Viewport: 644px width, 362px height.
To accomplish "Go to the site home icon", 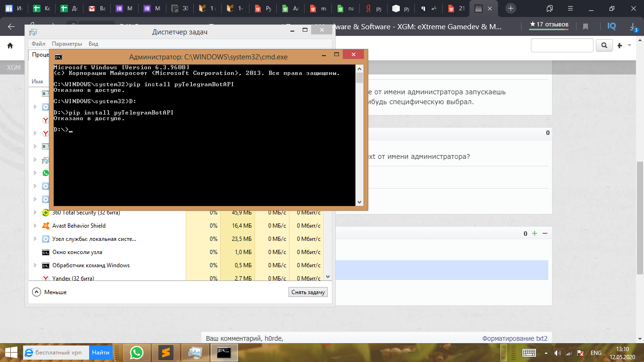I will click(10, 46).
